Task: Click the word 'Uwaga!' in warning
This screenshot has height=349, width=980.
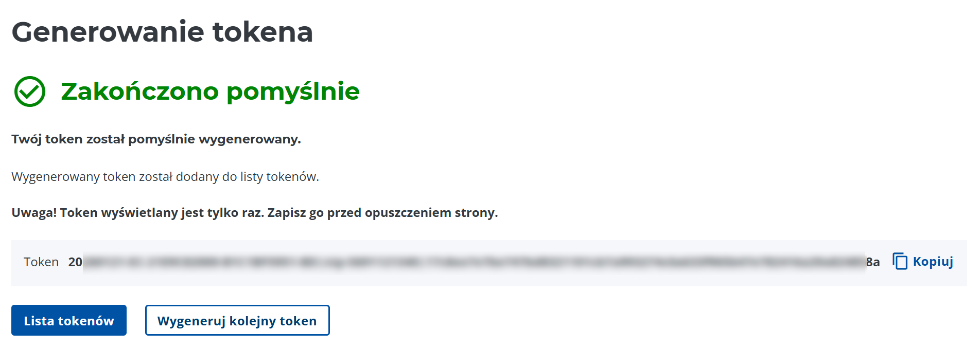Action: coord(34,213)
